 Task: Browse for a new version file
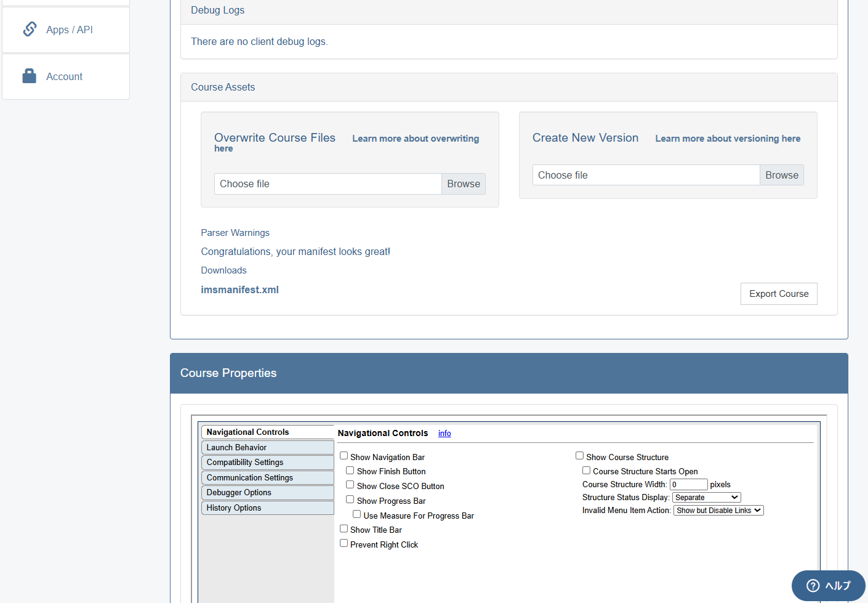(x=781, y=176)
